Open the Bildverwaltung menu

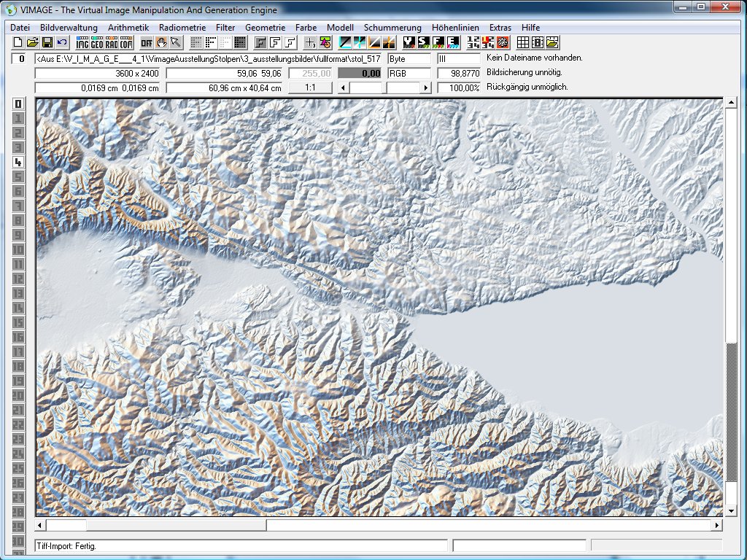(x=69, y=28)
